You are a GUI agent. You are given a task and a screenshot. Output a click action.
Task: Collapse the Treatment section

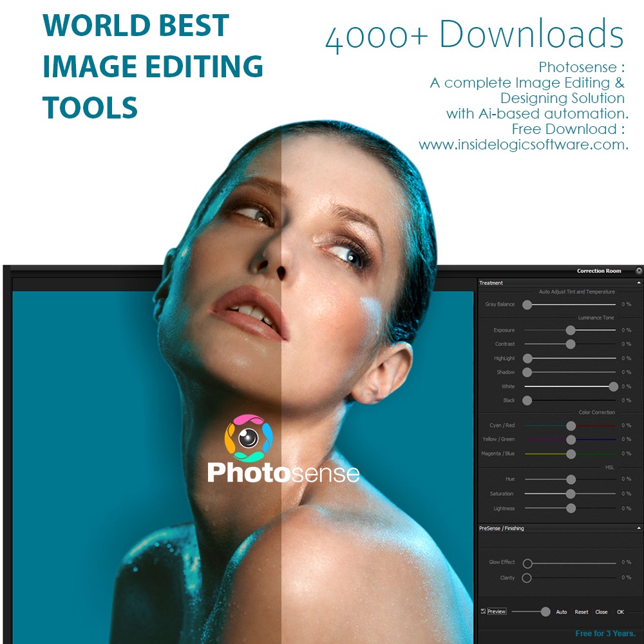tap(639, 283)
